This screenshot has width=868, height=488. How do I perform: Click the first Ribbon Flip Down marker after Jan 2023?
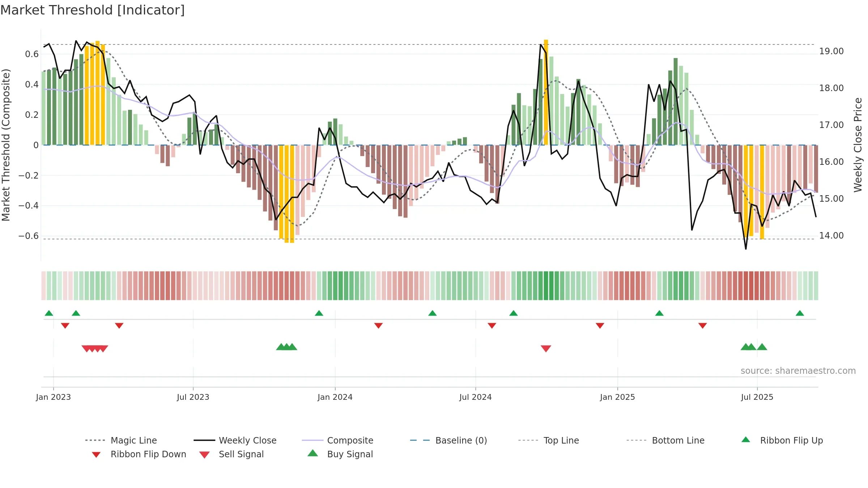(65, 326)
